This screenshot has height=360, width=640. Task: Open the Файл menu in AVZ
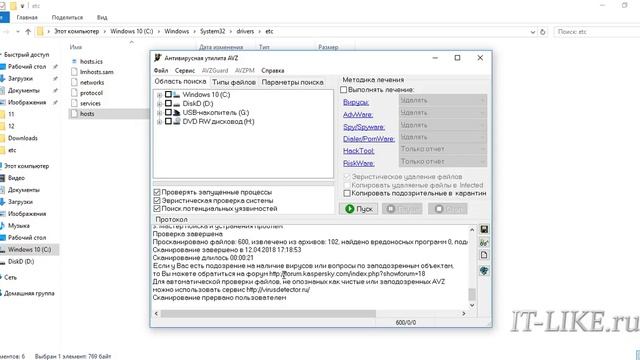click(161, 71)
